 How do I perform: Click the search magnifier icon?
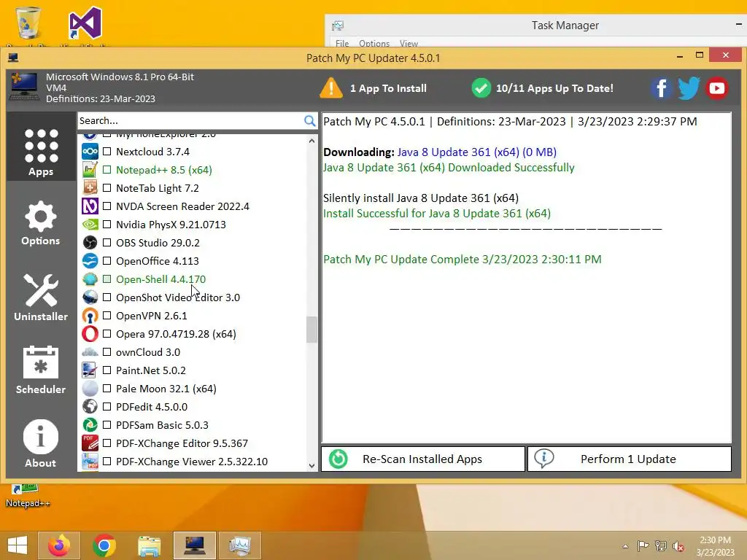pyautogui.click(x=309, y=121)
